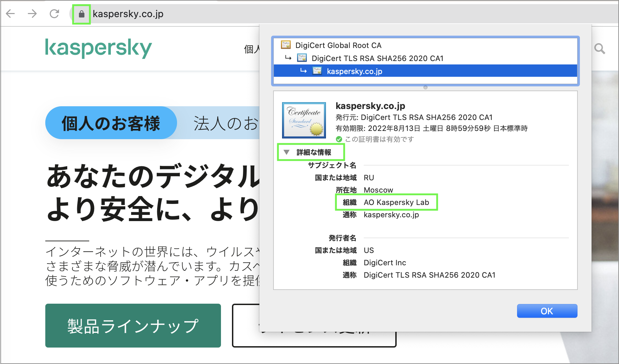Reload the page with refresh icon
The image size is (619, 364).
(54, 14)
